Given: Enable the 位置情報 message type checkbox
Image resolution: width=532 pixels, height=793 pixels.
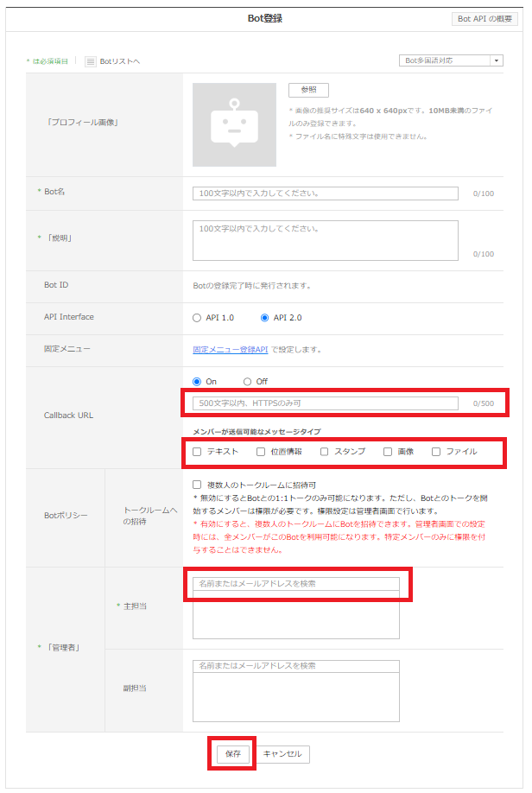Looking at the screenshot, I should tap(261, 452).
